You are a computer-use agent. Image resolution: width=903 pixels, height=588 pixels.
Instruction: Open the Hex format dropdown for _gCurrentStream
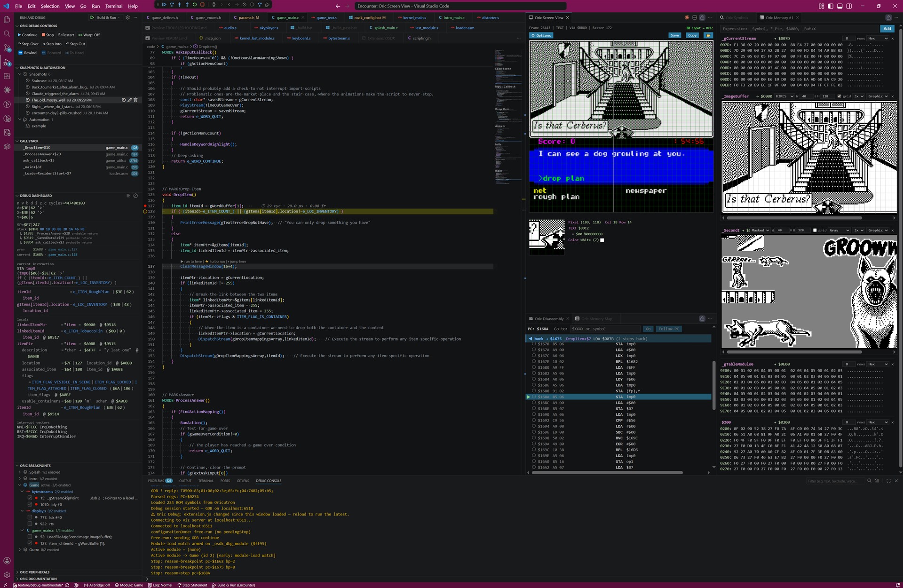[x=878, y=38]
